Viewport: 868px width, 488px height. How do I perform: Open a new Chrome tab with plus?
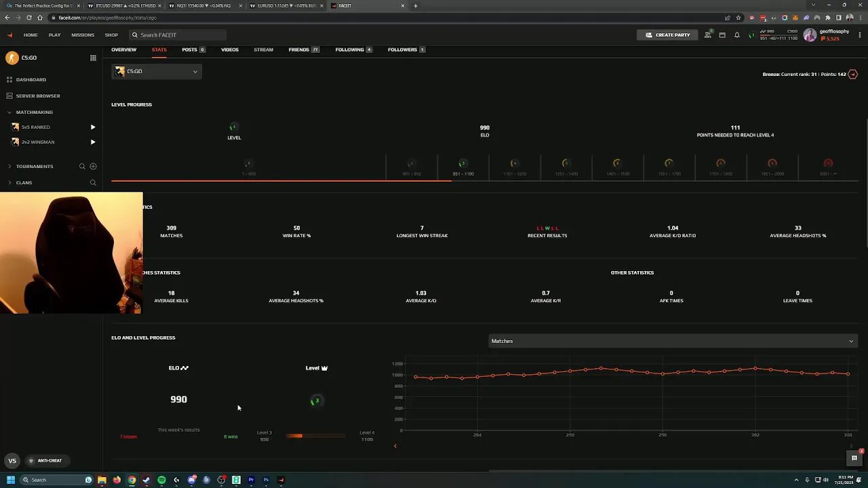(x=416, y=5)
